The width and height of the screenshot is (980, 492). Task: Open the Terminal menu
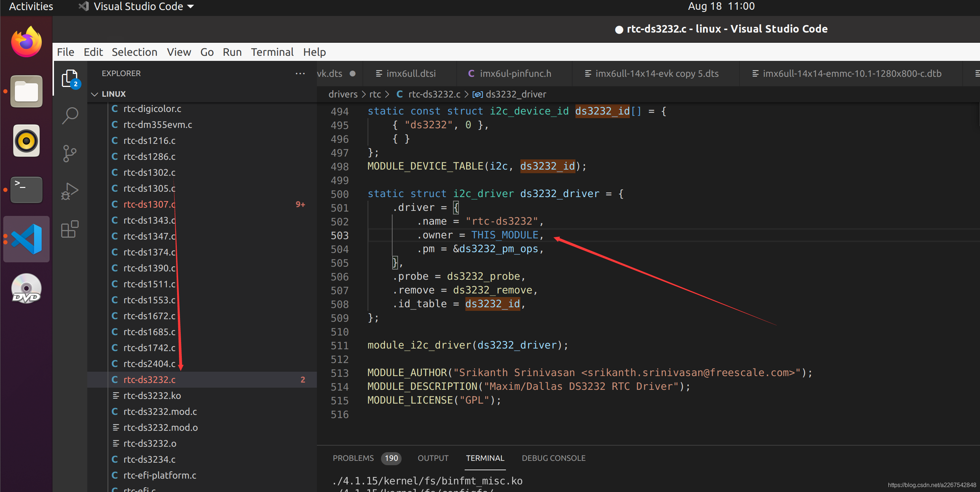point(272,52)
